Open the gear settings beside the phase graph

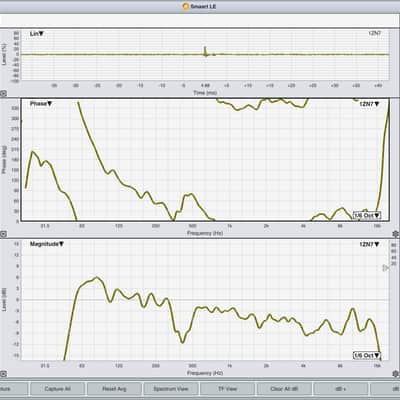[396, 234]
